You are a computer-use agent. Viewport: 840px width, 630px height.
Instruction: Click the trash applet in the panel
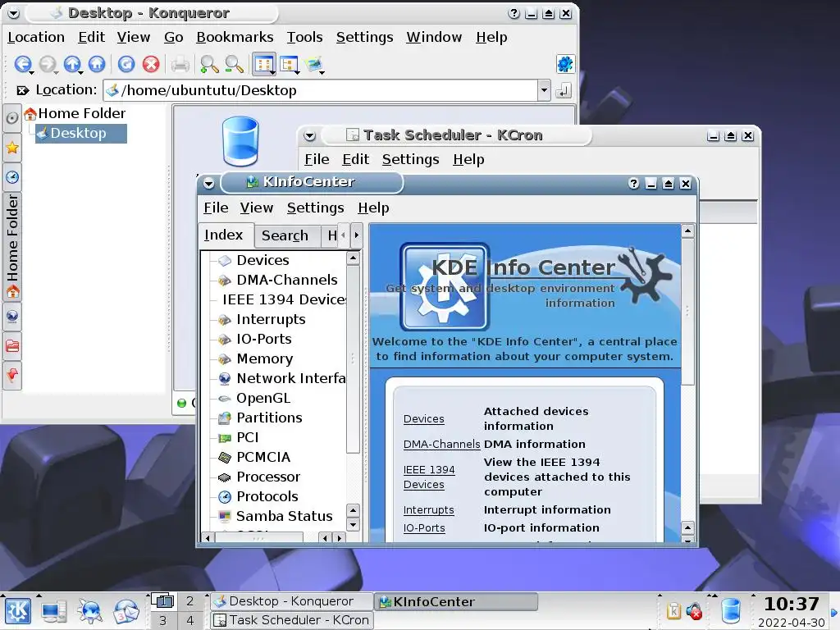tap(731, 610)
